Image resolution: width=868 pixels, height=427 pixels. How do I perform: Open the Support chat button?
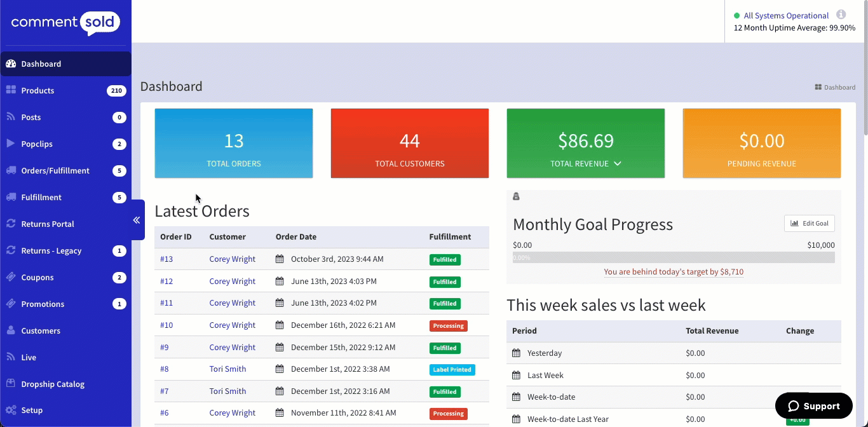(x=813, y=406)
